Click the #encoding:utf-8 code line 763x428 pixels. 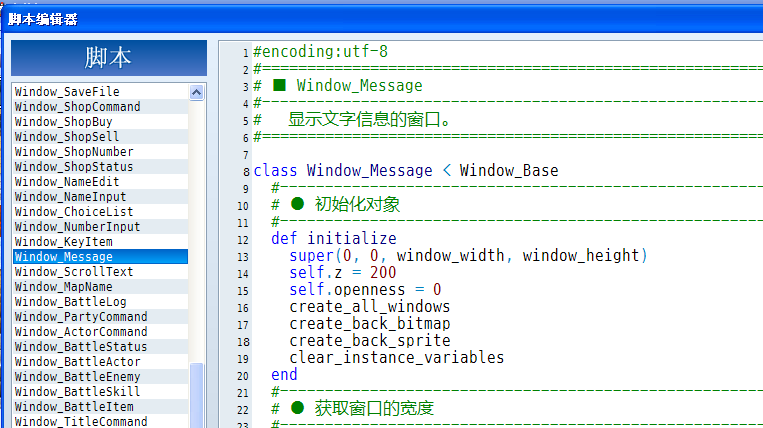point(320,52)
